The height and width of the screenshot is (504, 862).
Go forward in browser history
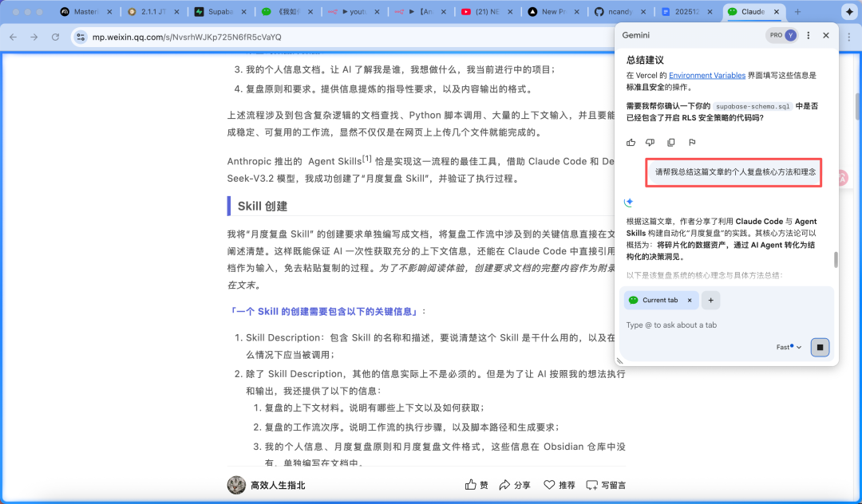point(34,37)
